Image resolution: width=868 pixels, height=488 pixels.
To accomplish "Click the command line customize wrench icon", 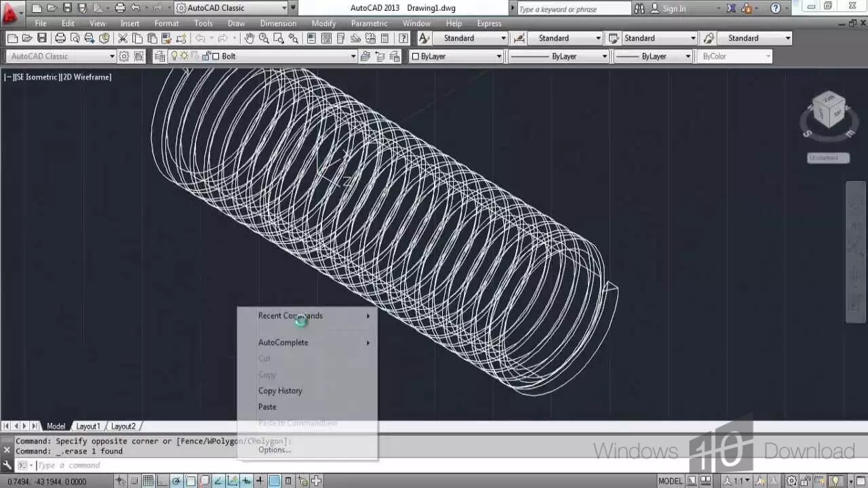I will [x=7, y=465].
